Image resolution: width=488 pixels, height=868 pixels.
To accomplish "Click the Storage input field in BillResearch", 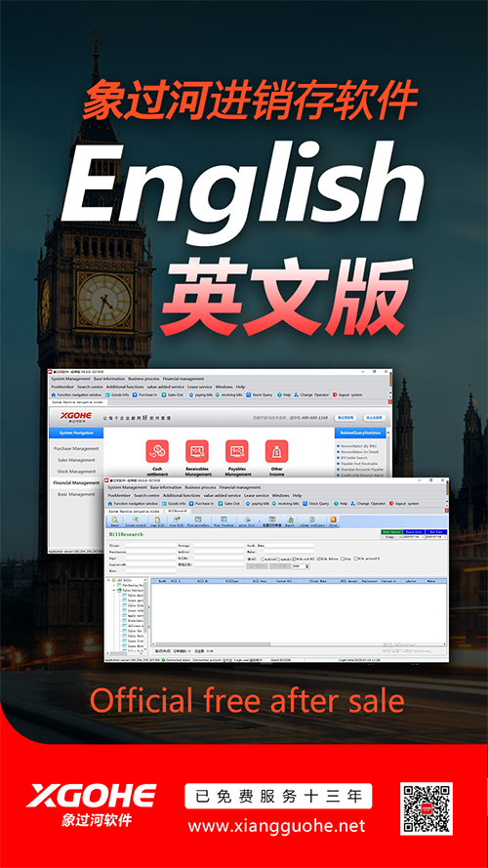I will 219,545.
